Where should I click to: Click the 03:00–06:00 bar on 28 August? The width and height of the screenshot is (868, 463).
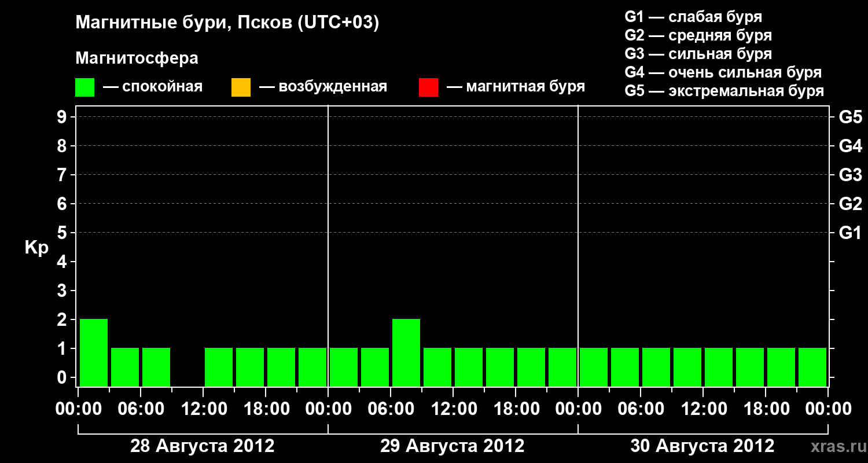[125, 367]
